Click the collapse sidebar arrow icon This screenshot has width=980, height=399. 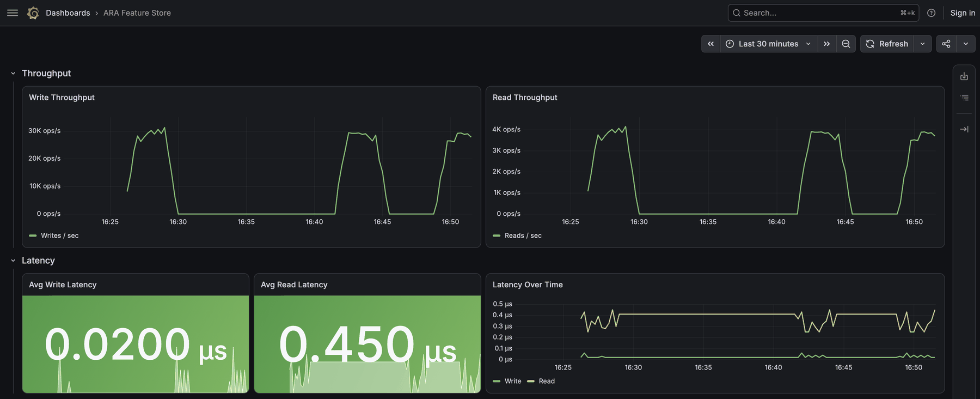(x=964, y=129)
